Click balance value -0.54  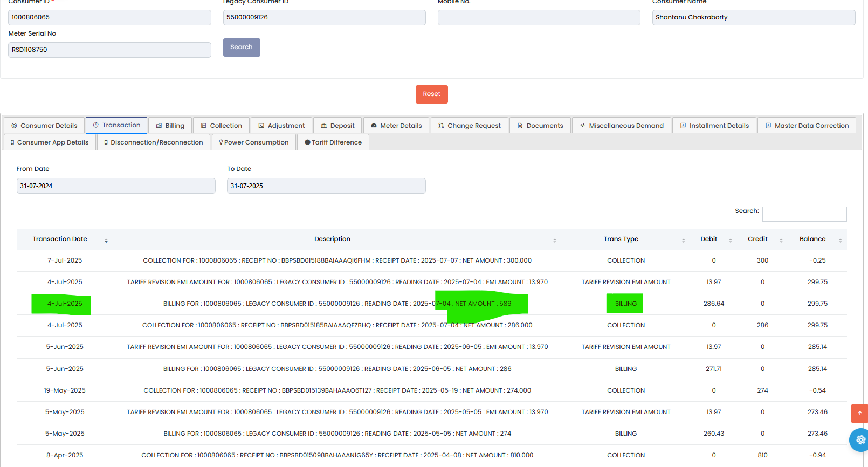point(817,390)
